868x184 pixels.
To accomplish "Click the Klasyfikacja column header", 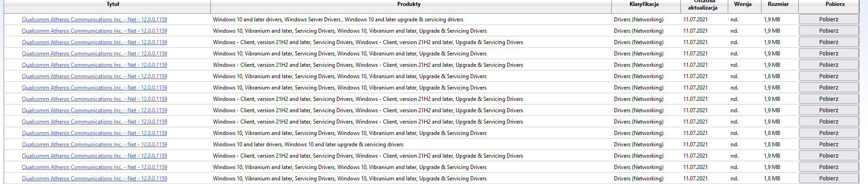I will tap(644, 5).
